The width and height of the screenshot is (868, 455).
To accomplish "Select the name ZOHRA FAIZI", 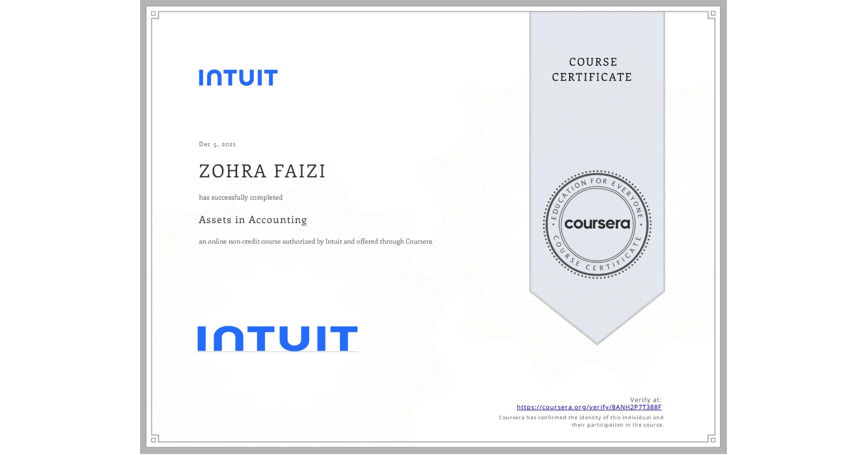I will coord(262,171).
